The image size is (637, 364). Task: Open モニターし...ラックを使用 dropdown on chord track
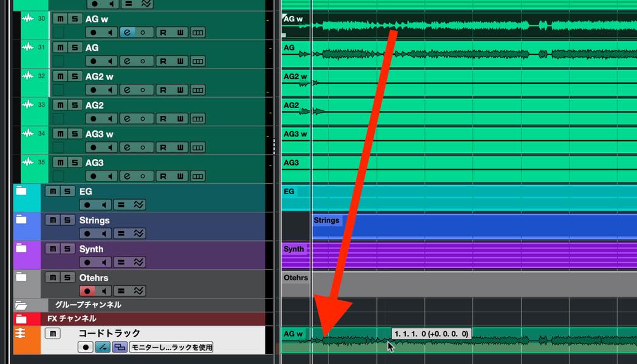tap(171, 348)
